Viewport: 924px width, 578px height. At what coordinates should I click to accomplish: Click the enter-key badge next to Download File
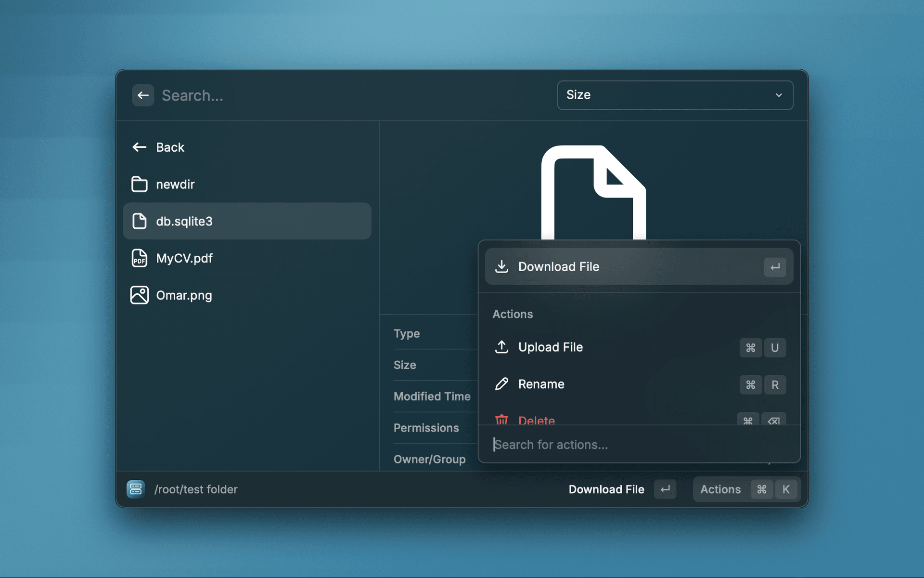pos(775,266)
